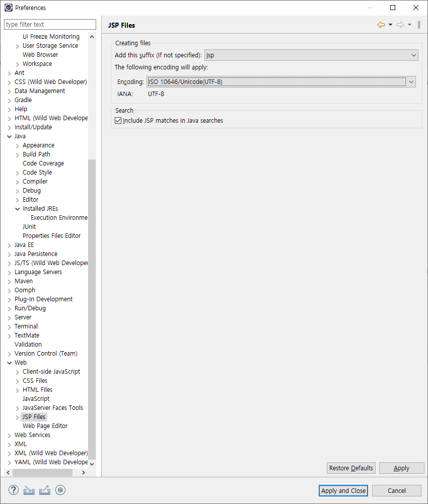Viewport: 428px width, 504px height.
Task: Select Workspace in the tree
Action: point(37,64)
